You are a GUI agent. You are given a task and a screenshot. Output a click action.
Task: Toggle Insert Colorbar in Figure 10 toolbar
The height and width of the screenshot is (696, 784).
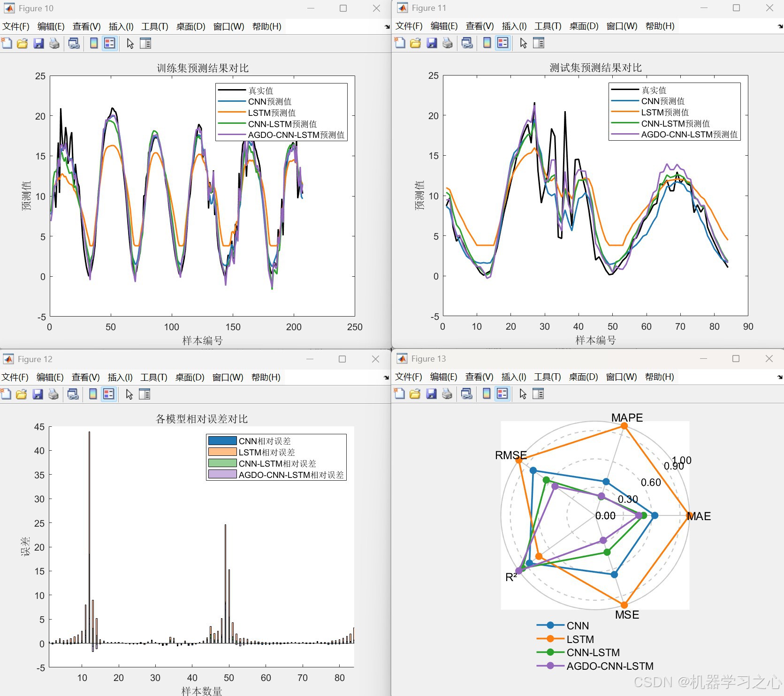coord(94,44)
